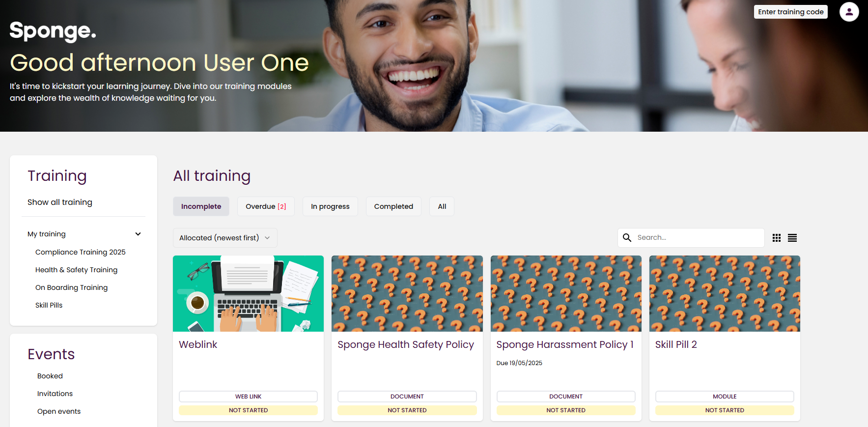Type in the Search training field
868x427 pixels.
click(x=698, y=238)
